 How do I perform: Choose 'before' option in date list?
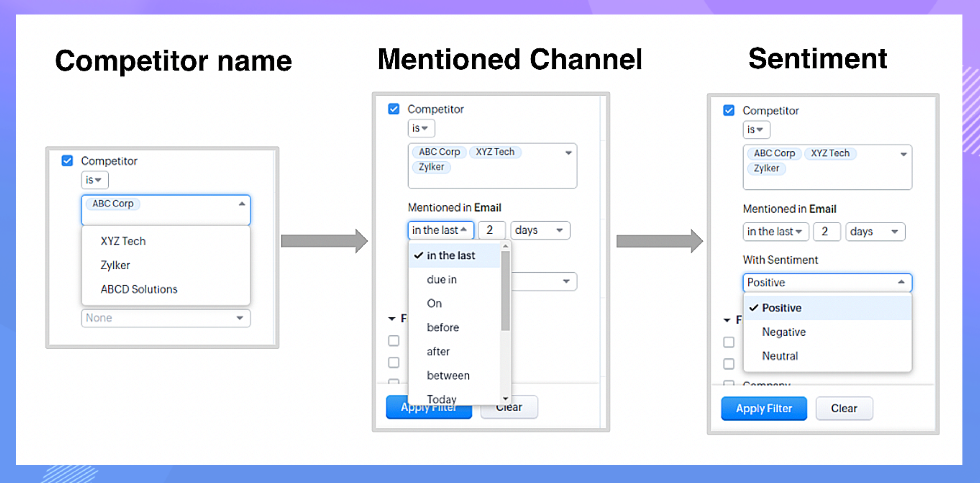443,327
